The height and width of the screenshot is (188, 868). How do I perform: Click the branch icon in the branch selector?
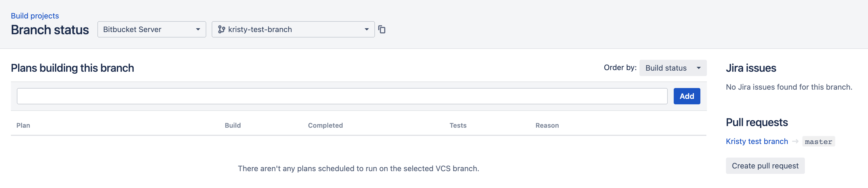pyautogui.click(x=222, y=29)
